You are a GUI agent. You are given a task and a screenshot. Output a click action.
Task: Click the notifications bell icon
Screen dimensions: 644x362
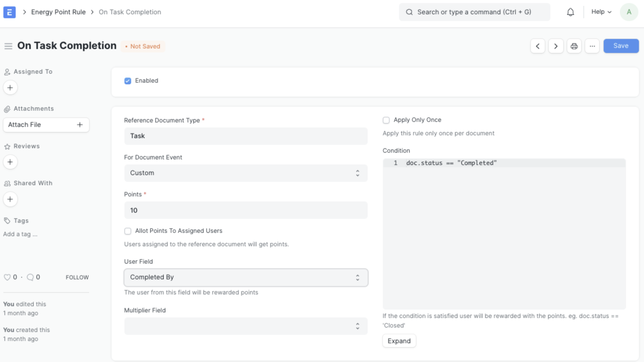pos(570,12)
